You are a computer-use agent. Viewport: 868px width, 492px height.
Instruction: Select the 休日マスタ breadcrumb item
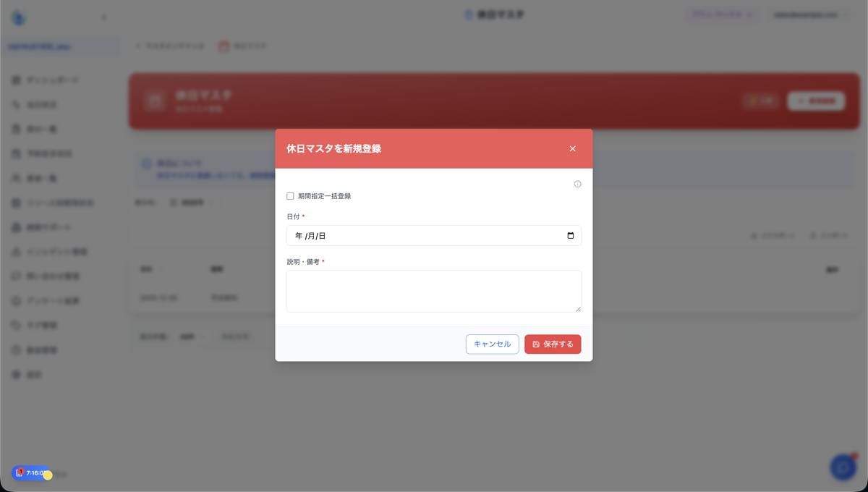(x=242, y=46)
